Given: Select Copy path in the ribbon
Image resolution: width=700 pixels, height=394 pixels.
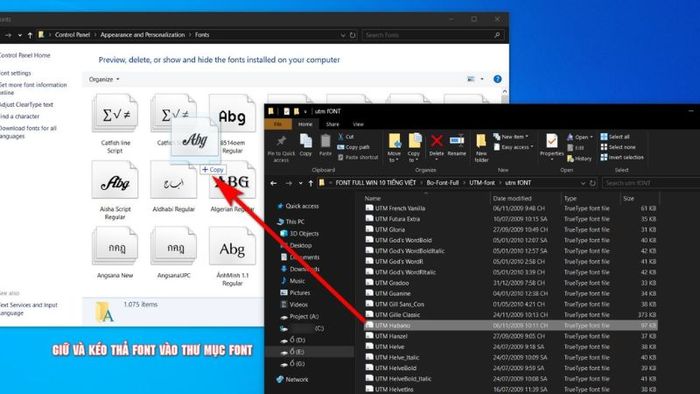Looking at the screenshot, I should point(353,147).
